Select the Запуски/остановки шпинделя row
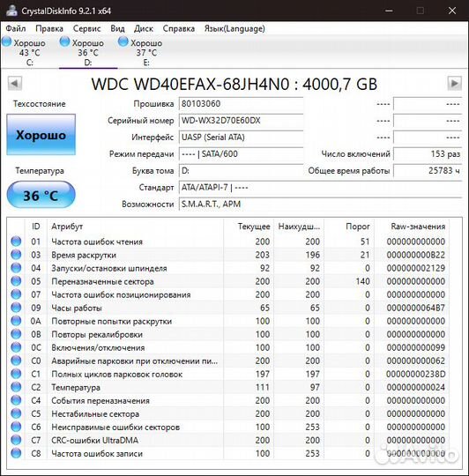Viewport: 469px width, 476px height. [x=228, y=268]
